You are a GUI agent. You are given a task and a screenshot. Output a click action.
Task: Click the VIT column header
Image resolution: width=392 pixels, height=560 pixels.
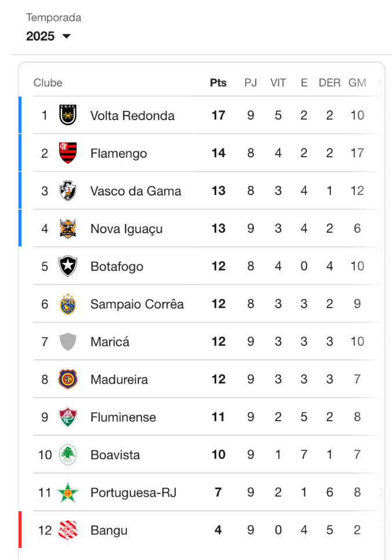[278, 83]
